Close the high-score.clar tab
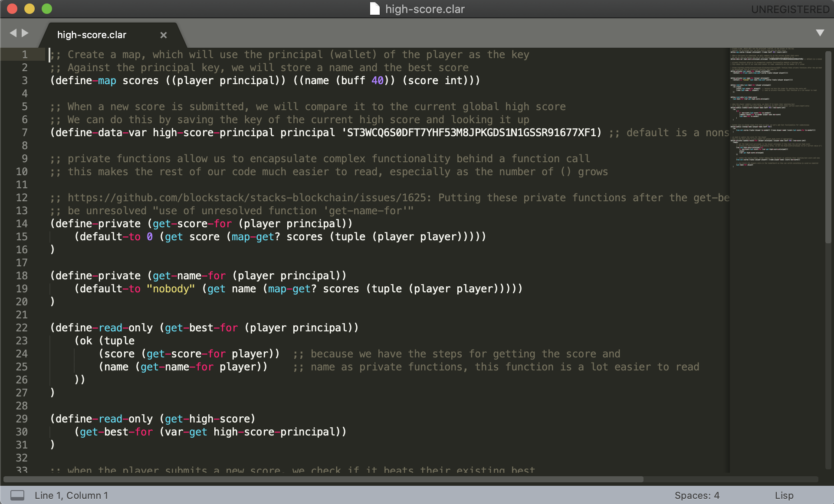Screen dimensions: 834x504 [164, 35]
